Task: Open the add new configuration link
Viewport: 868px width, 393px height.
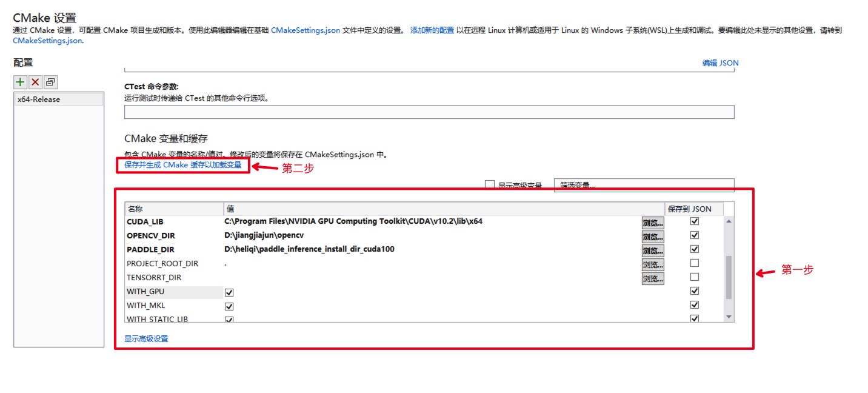Action: (x=432, y=30)
